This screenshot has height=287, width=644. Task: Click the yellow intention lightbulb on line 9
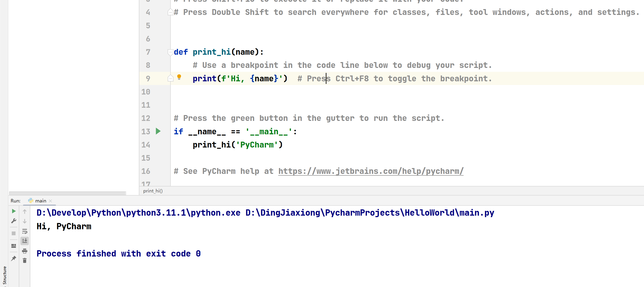point(179,77)
